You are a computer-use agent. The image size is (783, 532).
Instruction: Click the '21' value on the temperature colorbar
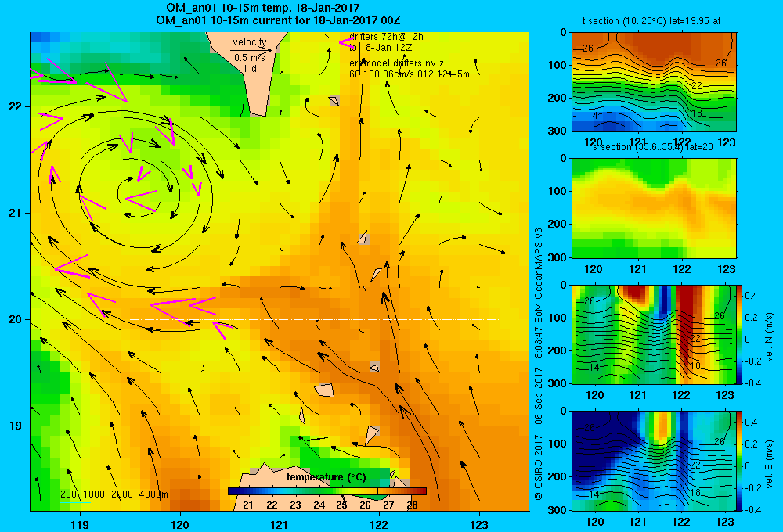(x=247, y=505)
